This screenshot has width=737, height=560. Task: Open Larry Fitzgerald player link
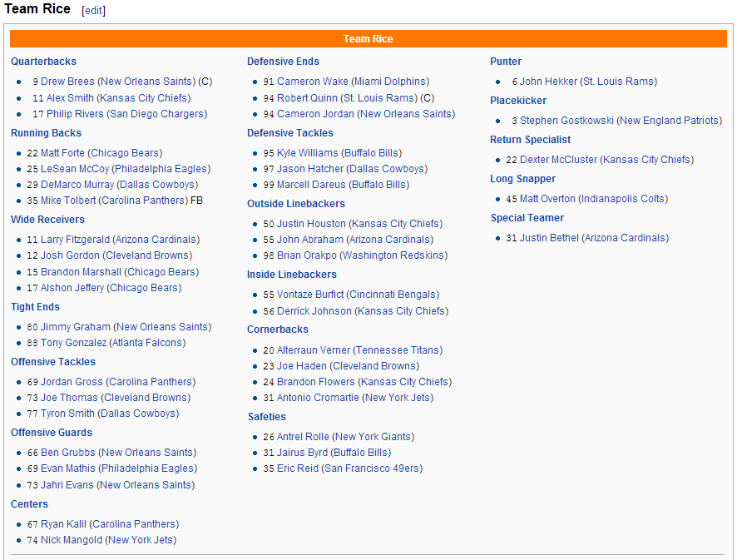(x=75, y=240)
